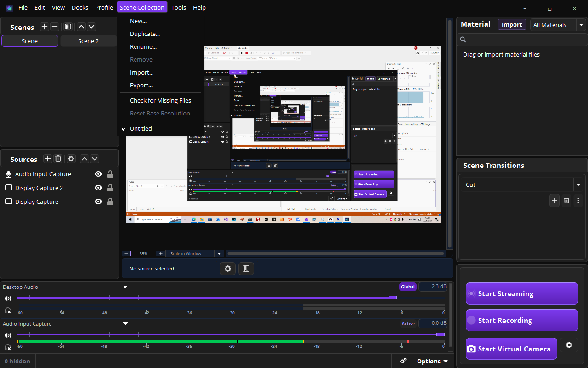Toggle Desktop Audio monitoring headphone icon

[8, 310]
